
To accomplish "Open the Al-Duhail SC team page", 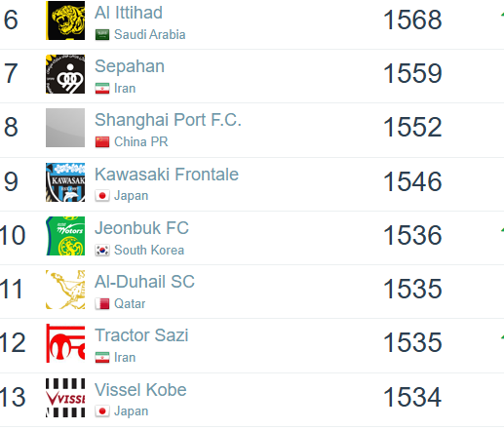I will (x=144, y=282).
